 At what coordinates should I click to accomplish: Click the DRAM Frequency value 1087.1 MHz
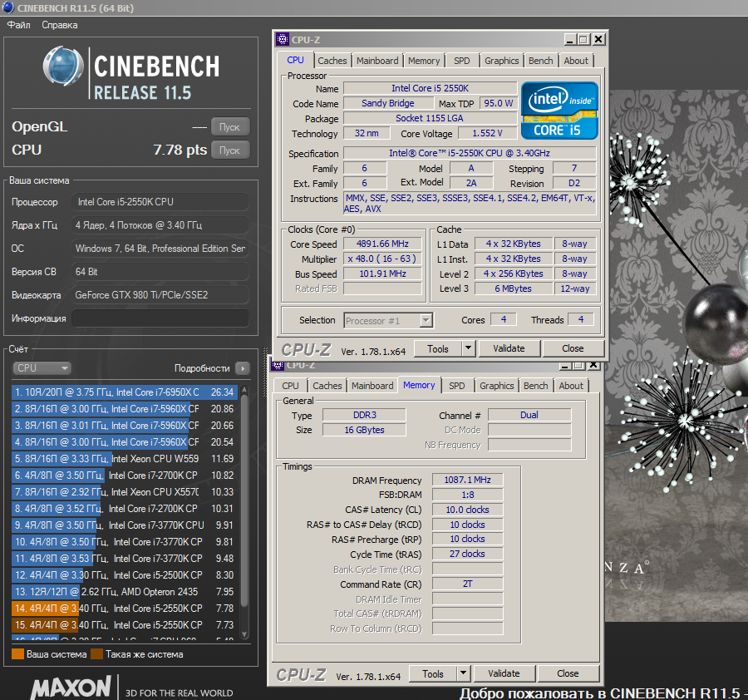pyautogui.click(x=467, y=480)
